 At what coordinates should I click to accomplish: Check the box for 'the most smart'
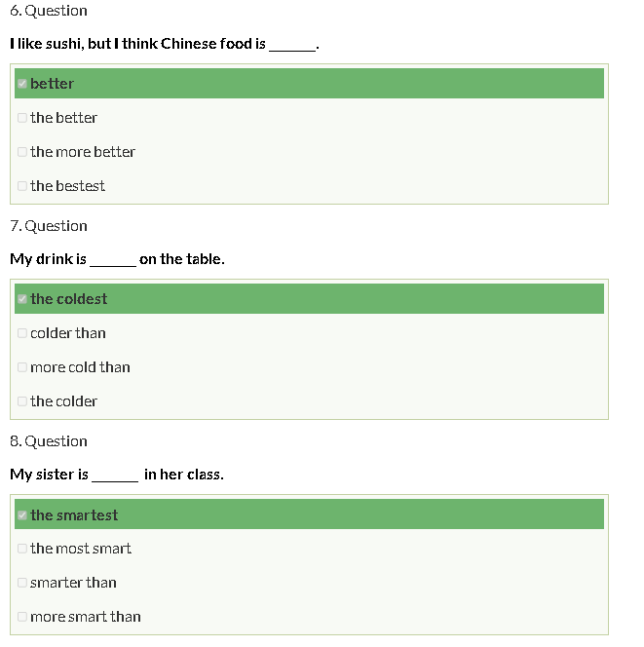(22, 549)
